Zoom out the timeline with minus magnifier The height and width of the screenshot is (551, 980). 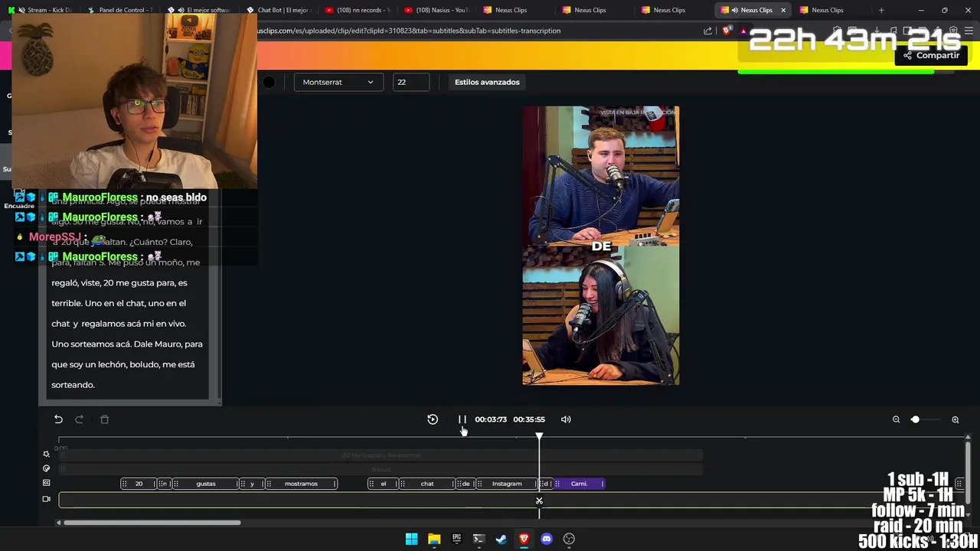tap(896, 419)
